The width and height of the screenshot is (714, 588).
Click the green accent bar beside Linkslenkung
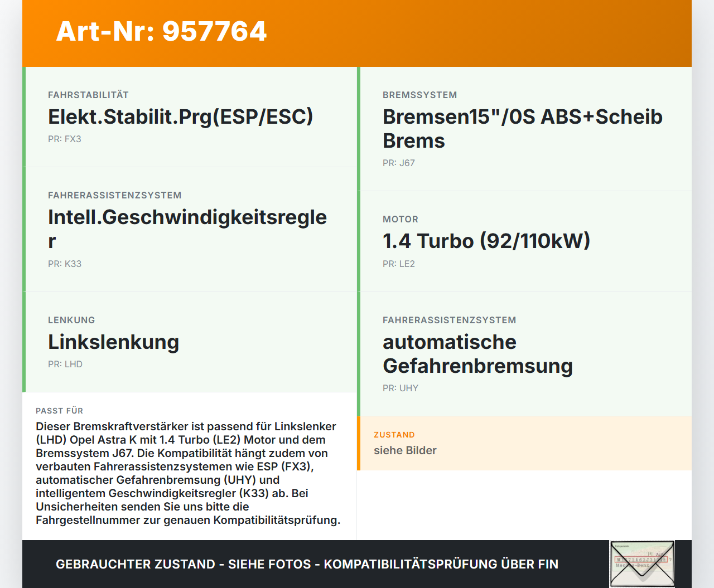click(23, 342)
